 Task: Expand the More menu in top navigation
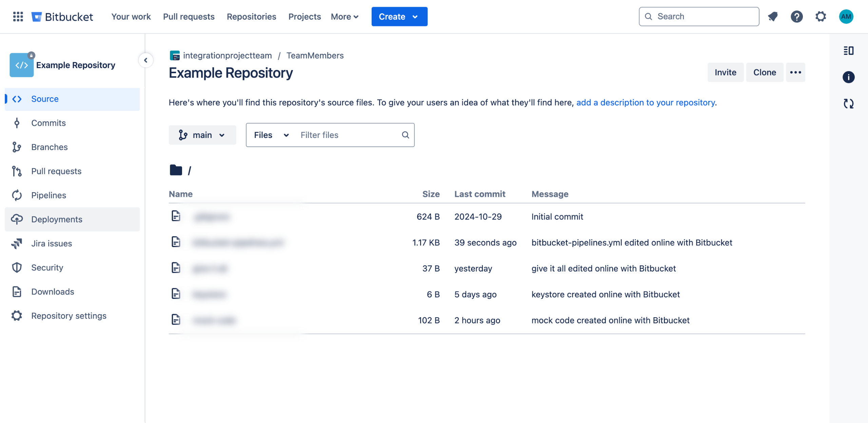(x=344, y=17)
